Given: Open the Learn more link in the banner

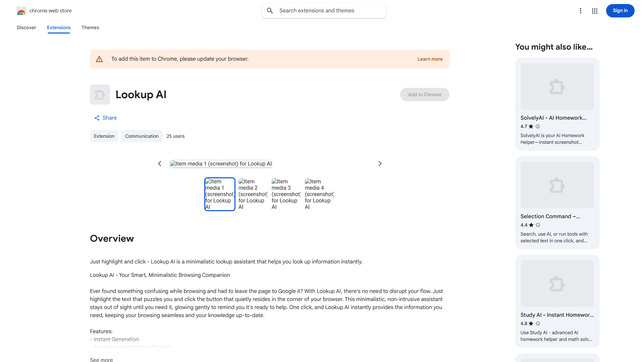Looking at the screenshot, I should [430, 59].
